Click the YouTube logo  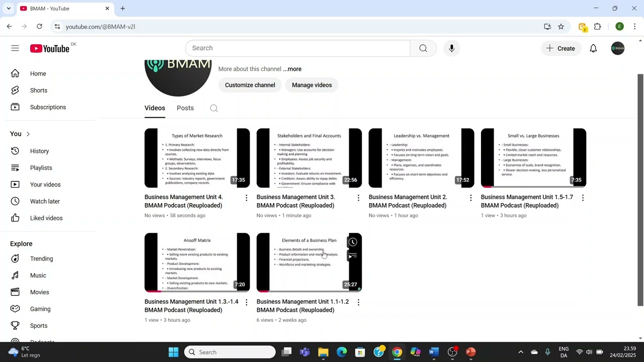(49, 48)
